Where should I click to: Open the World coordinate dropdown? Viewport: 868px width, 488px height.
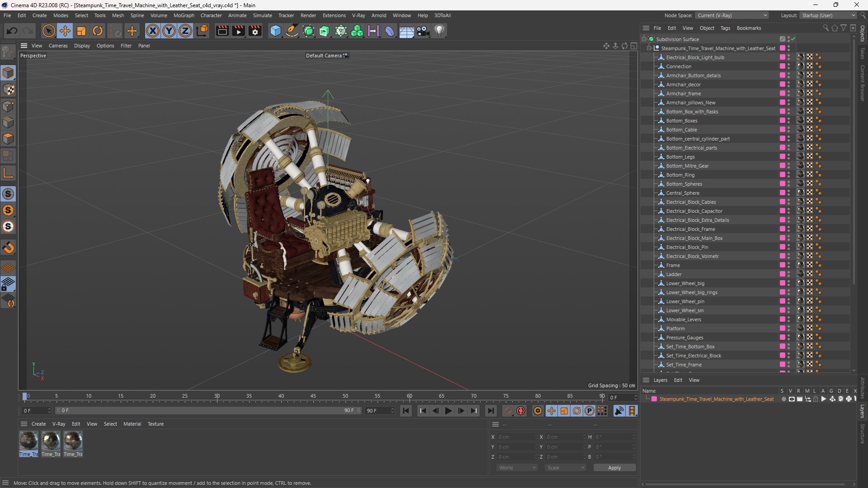pos(517,468)
